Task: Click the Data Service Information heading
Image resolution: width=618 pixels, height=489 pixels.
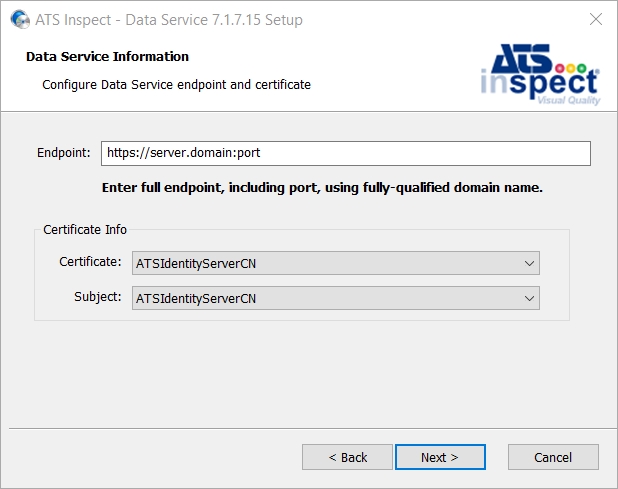Action: [107, 56]
